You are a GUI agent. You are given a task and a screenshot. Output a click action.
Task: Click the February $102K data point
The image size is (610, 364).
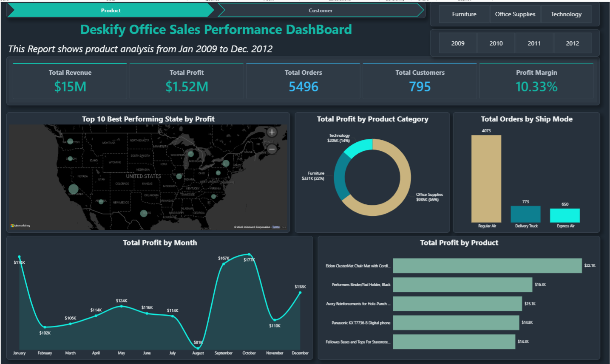[45, 327]
